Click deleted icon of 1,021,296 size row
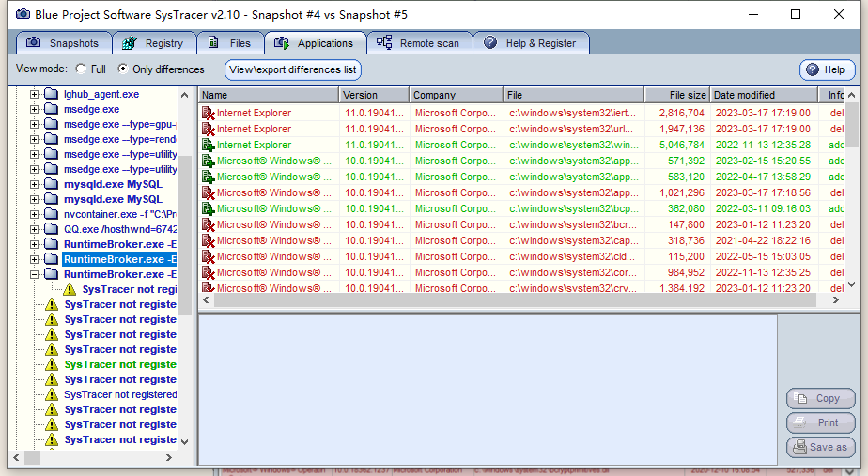The height and width of the screenshot is (476, 868). pyautogui.click(x=209, y=193)
